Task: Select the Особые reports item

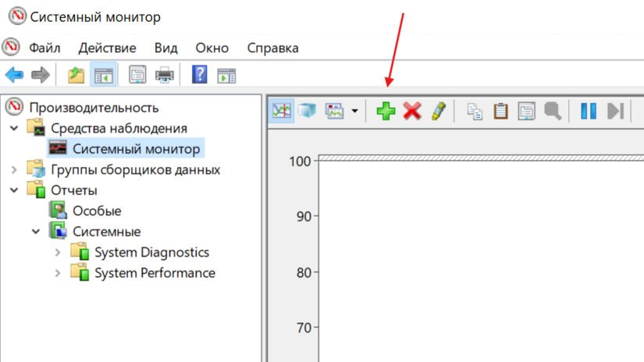Action: pyautogui.click(x=97, y=211)
